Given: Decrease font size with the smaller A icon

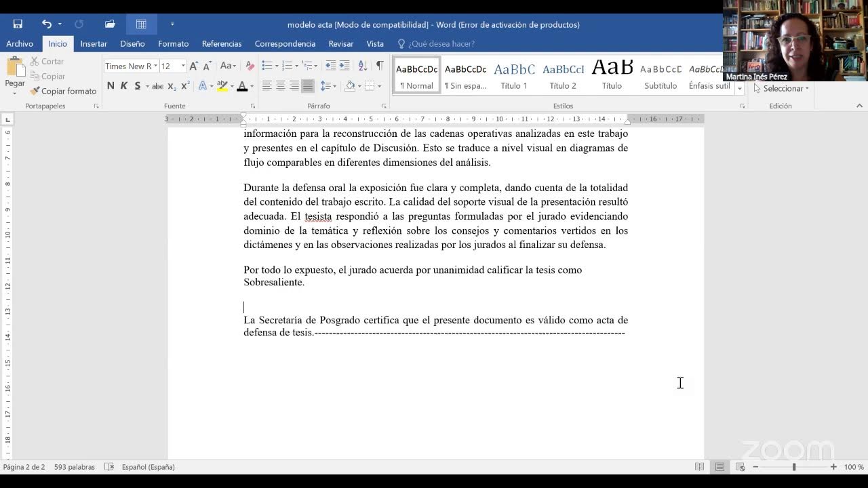Looking at the screenshot, I should click(x=208, y=66).
